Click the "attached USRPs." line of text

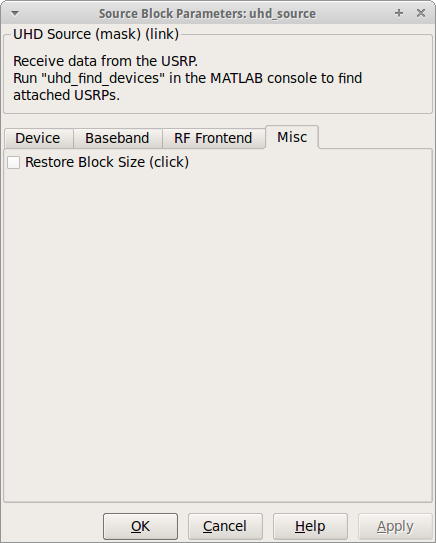[x=66, y=95]
